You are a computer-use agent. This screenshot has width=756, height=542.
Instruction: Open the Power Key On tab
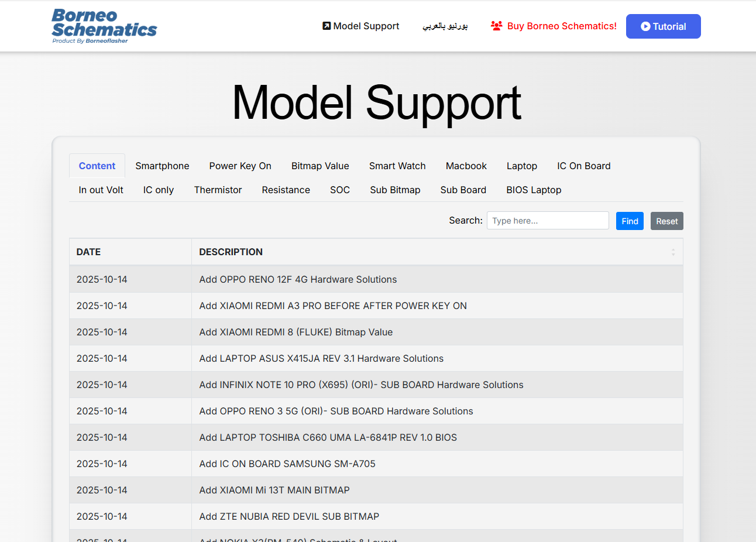coord(240,166)
